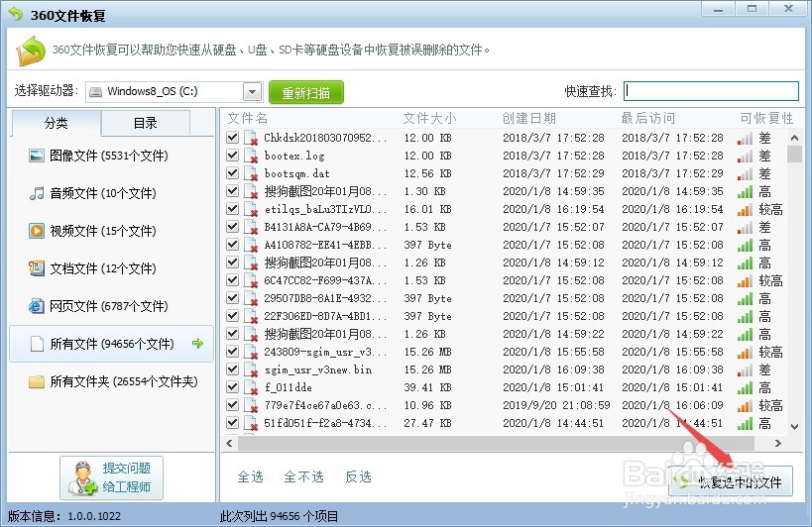Viewport: 812px width, 527px height.
Task: Uncheck the bootsqm.dat checkbox
Action: pos(233,172)
